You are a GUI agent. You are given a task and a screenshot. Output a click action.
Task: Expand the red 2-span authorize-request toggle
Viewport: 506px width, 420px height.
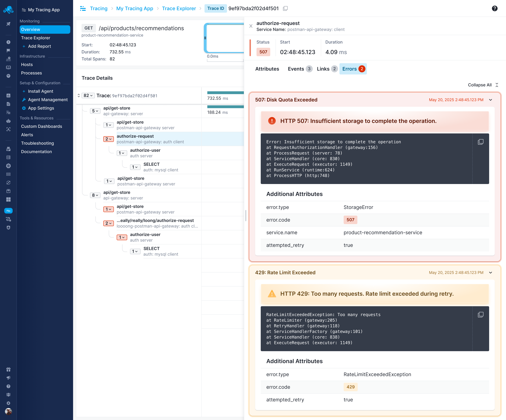point(108,139)
